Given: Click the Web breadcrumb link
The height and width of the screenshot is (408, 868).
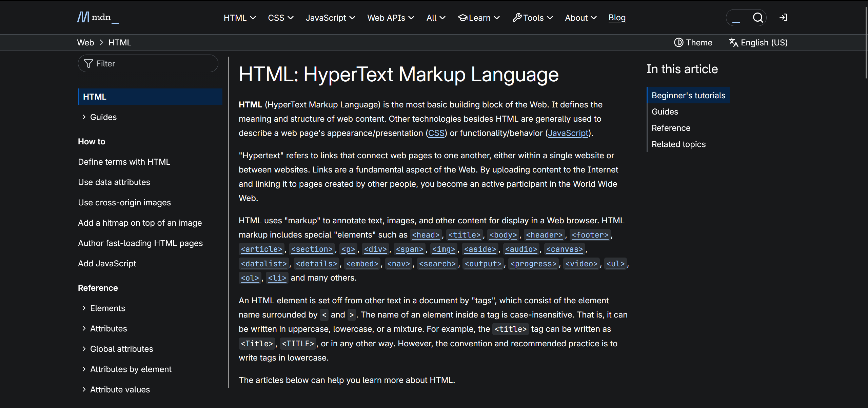Looking at the screenshot, I should point(85,42).
